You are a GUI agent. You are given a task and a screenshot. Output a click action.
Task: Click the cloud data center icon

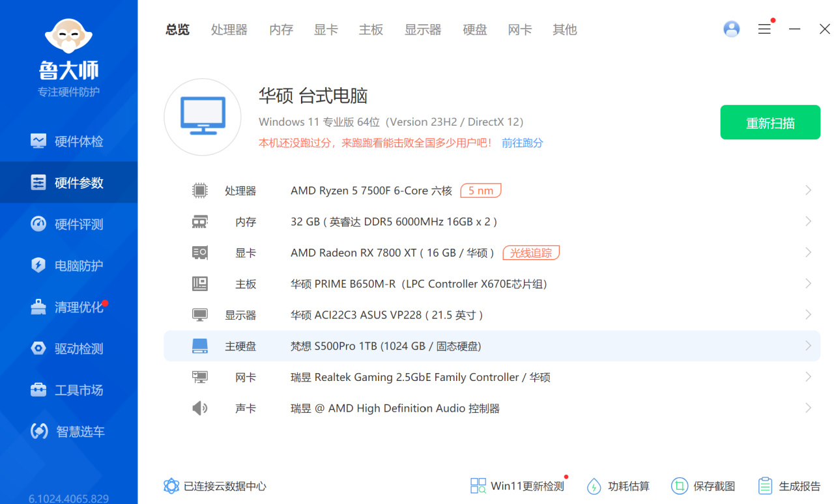(x=171, y=486)
